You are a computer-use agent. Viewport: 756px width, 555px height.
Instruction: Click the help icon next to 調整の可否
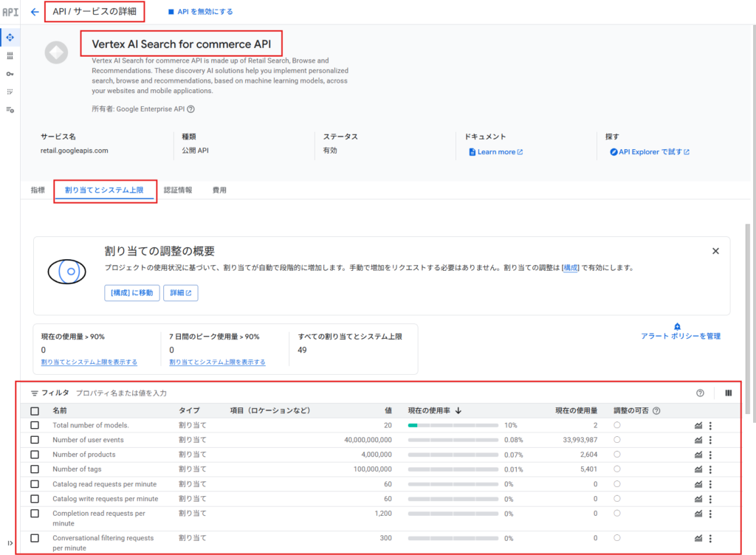[656, 410]
